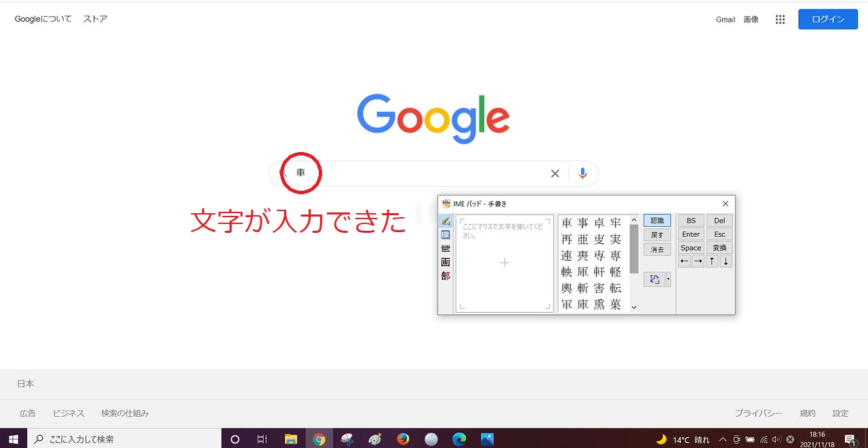
Task: Open Task View in taskbar
Action: coord(262,439)
